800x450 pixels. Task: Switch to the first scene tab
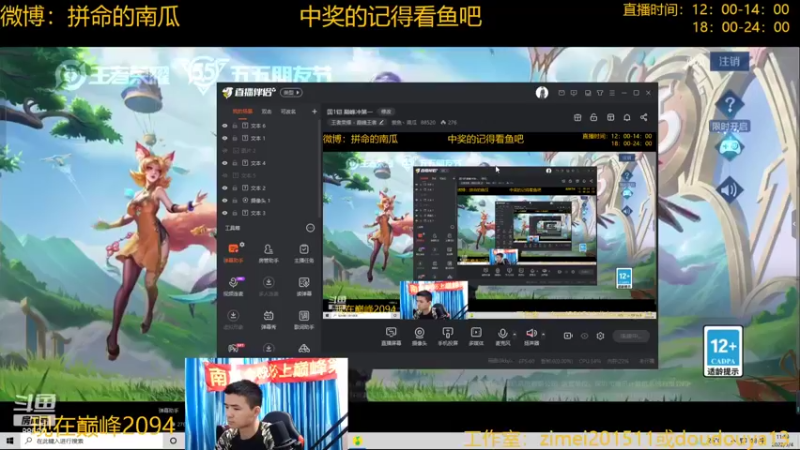coord(242,111)
